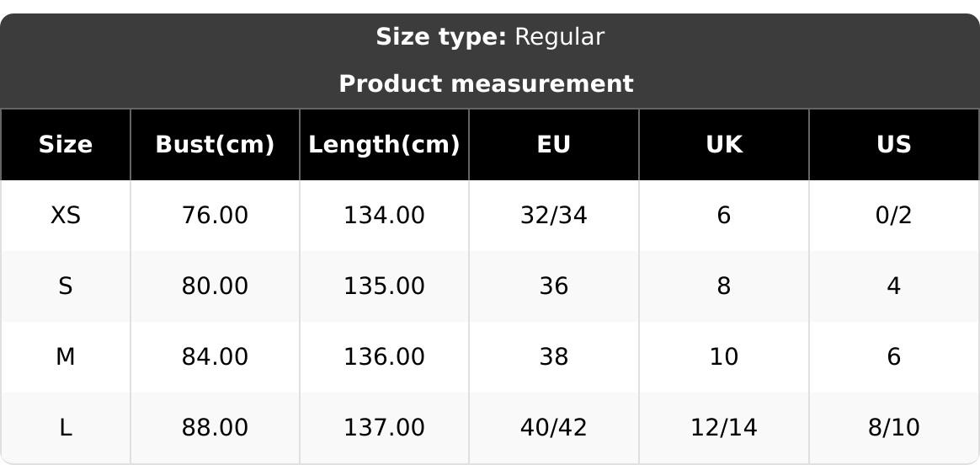Click the Length(cm) column header
The width and height of the screenshot is (980, 465).
384,145
